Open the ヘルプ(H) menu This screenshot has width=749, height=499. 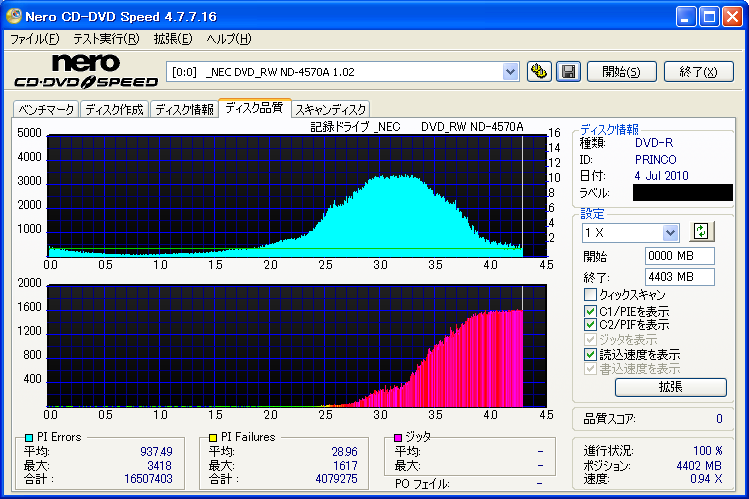coord(228,39)
